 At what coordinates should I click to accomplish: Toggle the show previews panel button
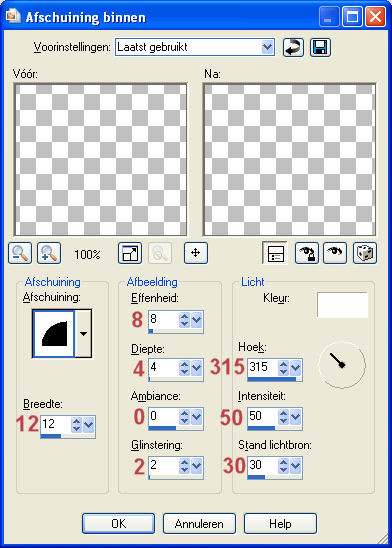tap(275, 253)
